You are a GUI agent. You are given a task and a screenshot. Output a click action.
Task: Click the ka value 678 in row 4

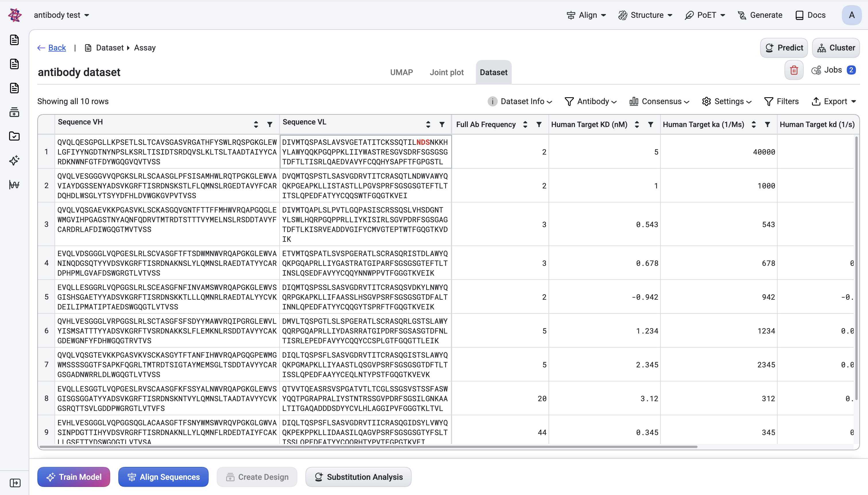(x=768, y=263)
